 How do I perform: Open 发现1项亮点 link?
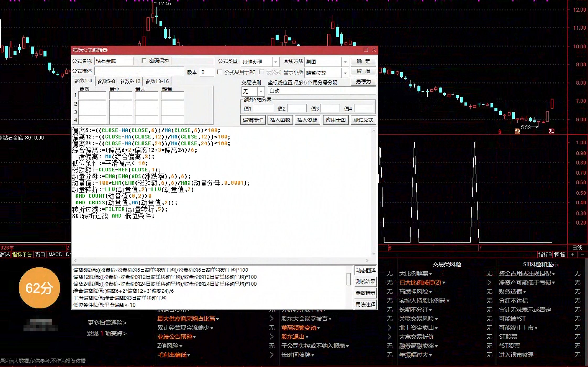(107, 333)
